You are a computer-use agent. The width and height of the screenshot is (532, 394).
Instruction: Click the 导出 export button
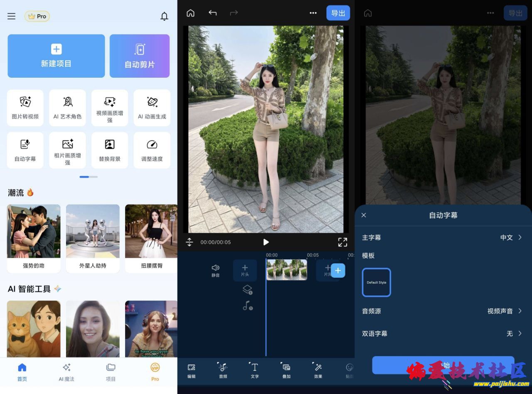pos(338,13)
